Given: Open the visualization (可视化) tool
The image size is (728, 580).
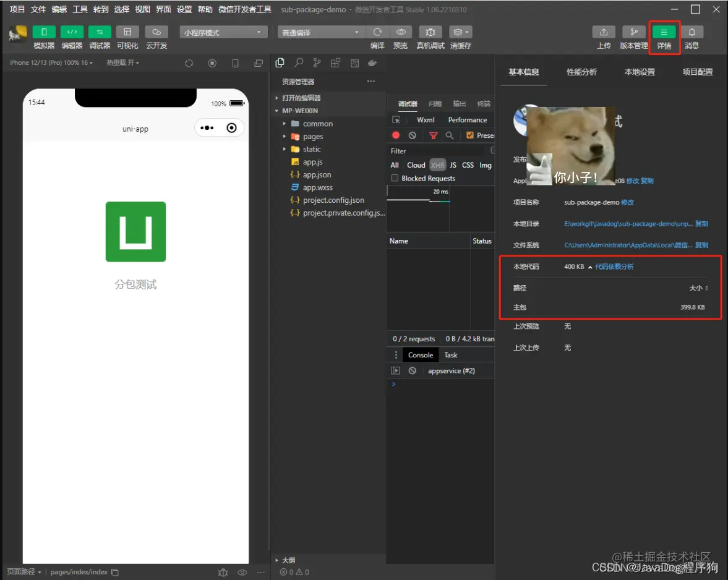Looking at the screenshot, I should (x=127, y=32).
